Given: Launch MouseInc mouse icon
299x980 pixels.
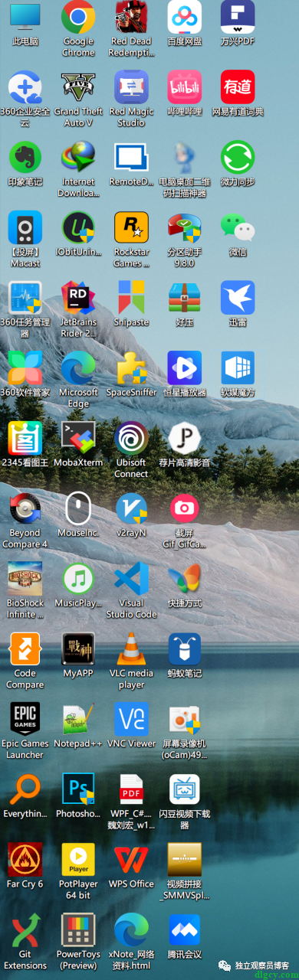Looking at the screenshot, I should pyautogui.click(x=78, y=508).
